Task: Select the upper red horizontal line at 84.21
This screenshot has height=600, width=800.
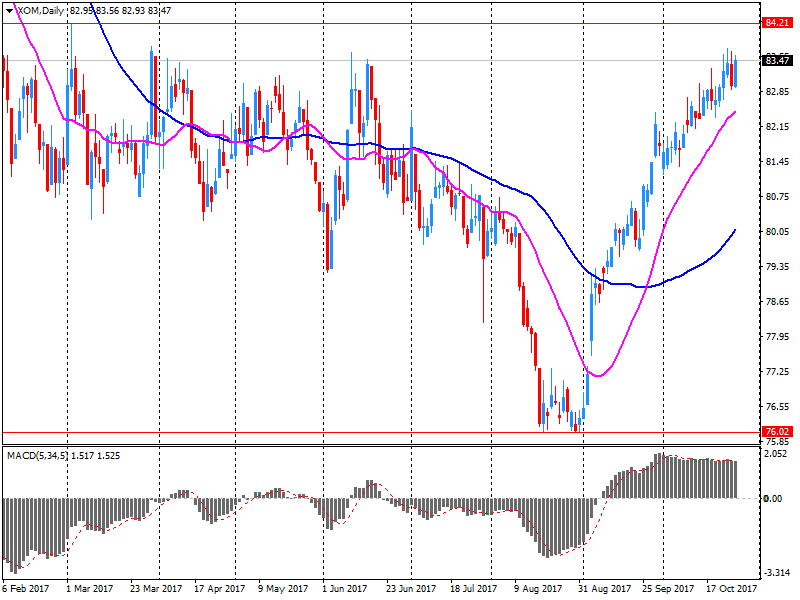Action: pos(382,23)
